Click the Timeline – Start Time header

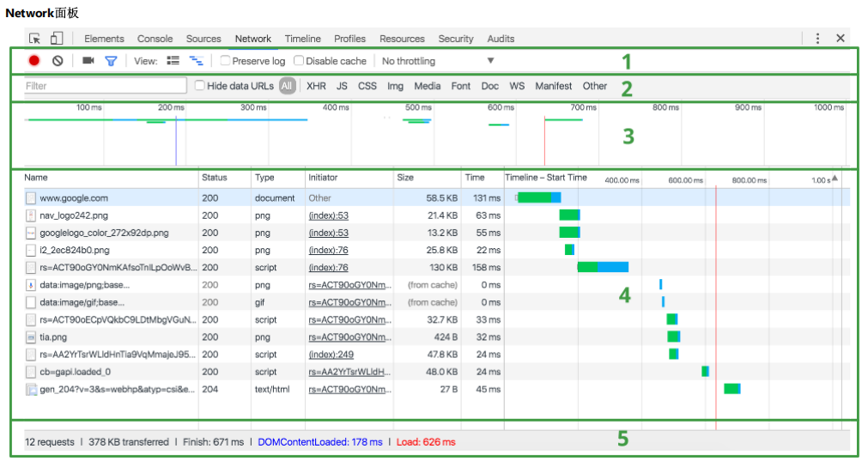546,178
